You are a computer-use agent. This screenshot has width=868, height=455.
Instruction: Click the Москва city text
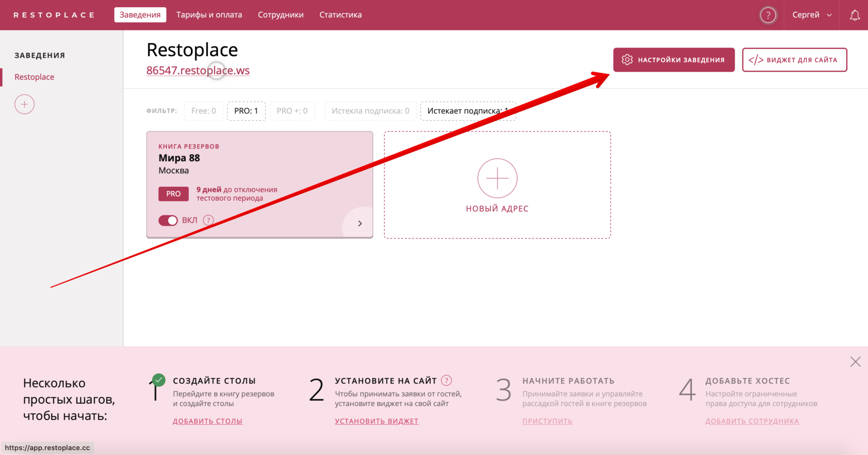174,170
